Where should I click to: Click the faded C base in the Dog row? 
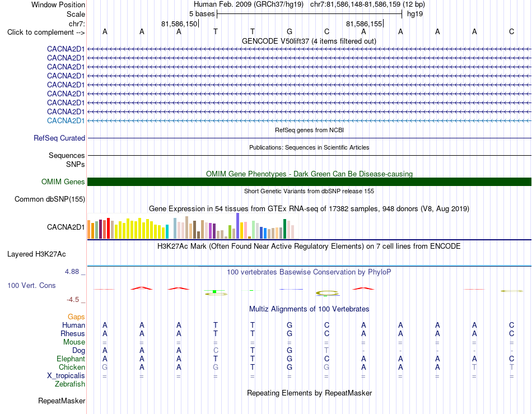click(216, 350)
